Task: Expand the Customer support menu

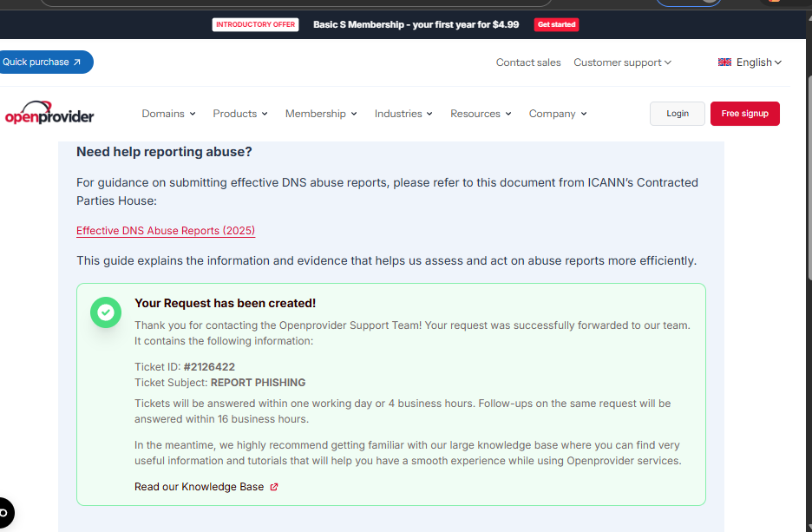Action: pyautogui.click(x=623, y=62)
